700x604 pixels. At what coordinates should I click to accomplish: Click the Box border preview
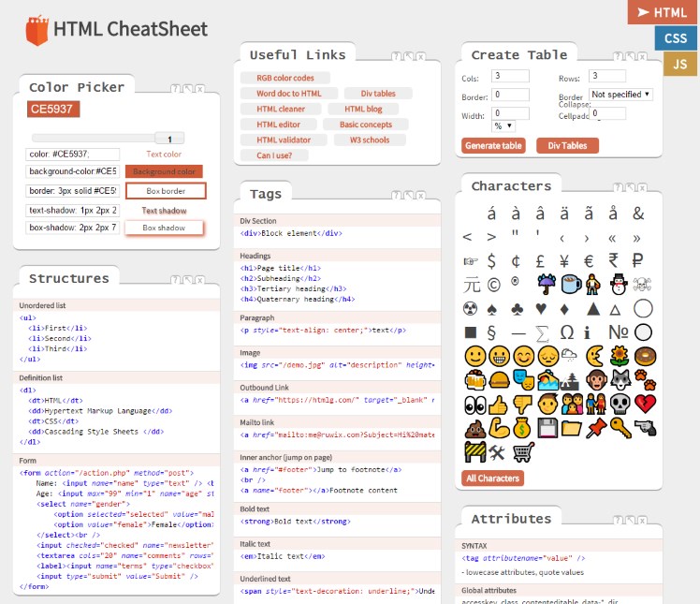click(166, 191)
